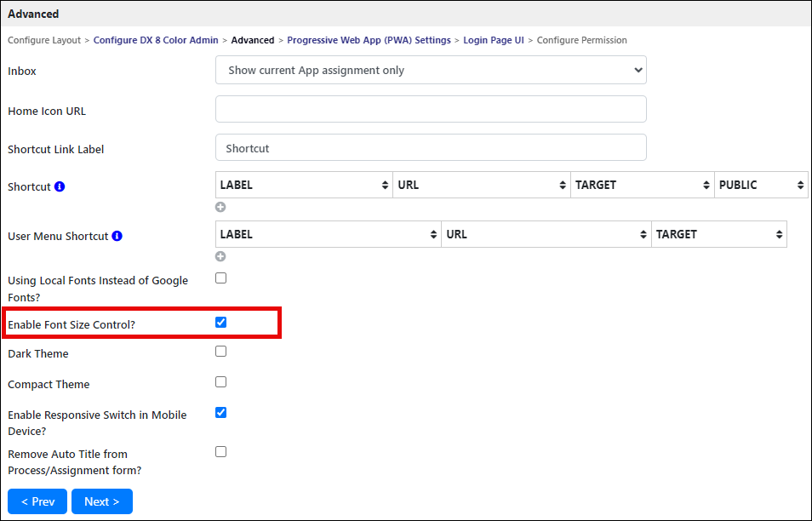The image size is (812, 521).
Task: Go to Configure DX 8 Color Admin step
Action: pos(156,40)
